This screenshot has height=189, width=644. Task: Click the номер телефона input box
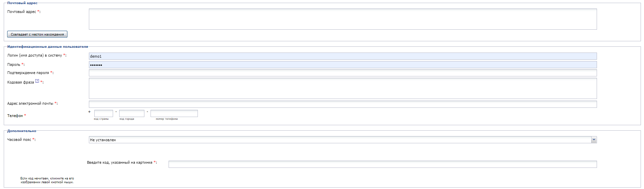(174, 113)
